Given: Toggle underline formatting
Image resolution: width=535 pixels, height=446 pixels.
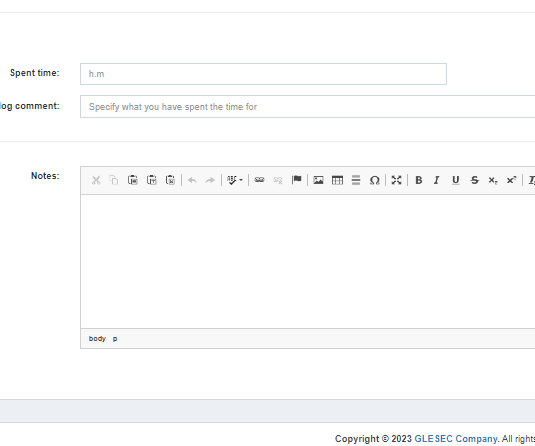Looking at the screenshot, I should click(x=456, y=180).
